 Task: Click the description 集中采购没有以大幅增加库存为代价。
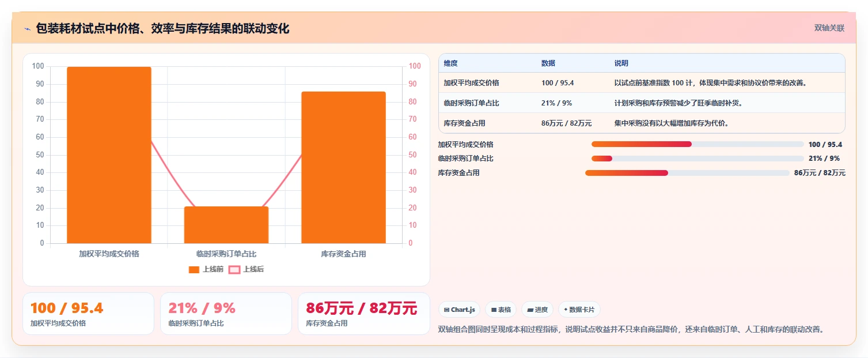[x=672, y=123]
